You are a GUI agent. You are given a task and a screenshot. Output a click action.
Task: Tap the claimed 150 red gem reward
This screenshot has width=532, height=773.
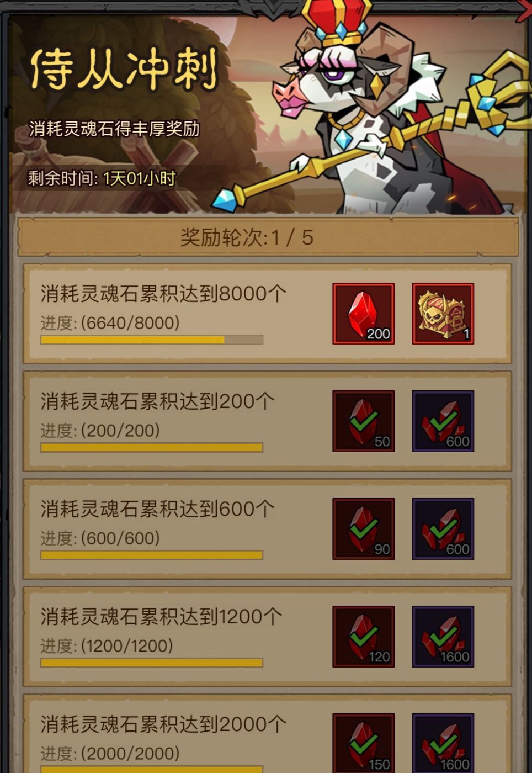pos(363,743)
